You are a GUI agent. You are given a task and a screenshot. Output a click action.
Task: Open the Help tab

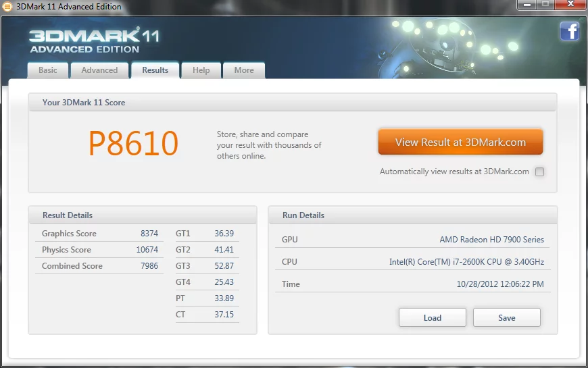pos(201,70)
